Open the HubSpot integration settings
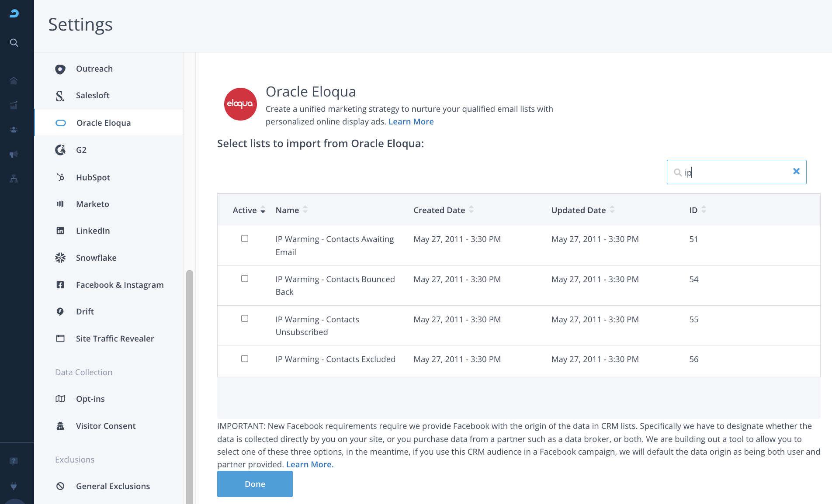Image resolution: width=832 pixels, height=504 pixels. (93, 177)
